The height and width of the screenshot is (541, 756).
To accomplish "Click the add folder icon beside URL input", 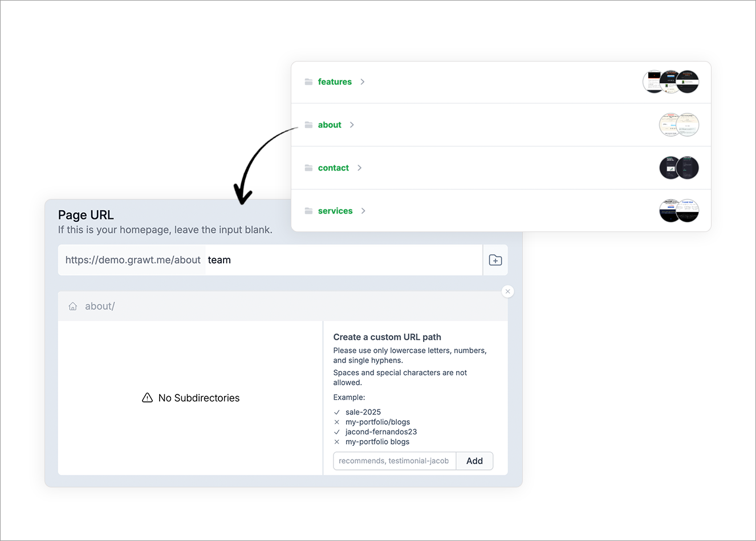I will (x=495, y=260).
